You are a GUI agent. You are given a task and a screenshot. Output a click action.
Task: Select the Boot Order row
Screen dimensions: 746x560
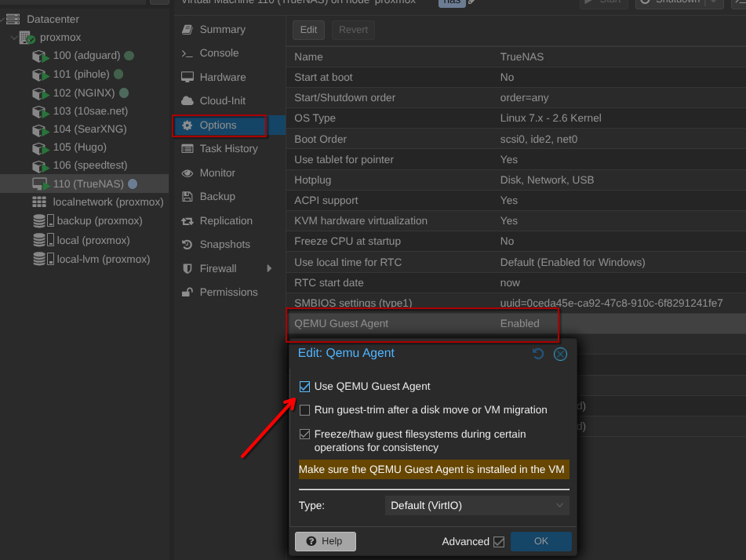(x=515, y=139)
